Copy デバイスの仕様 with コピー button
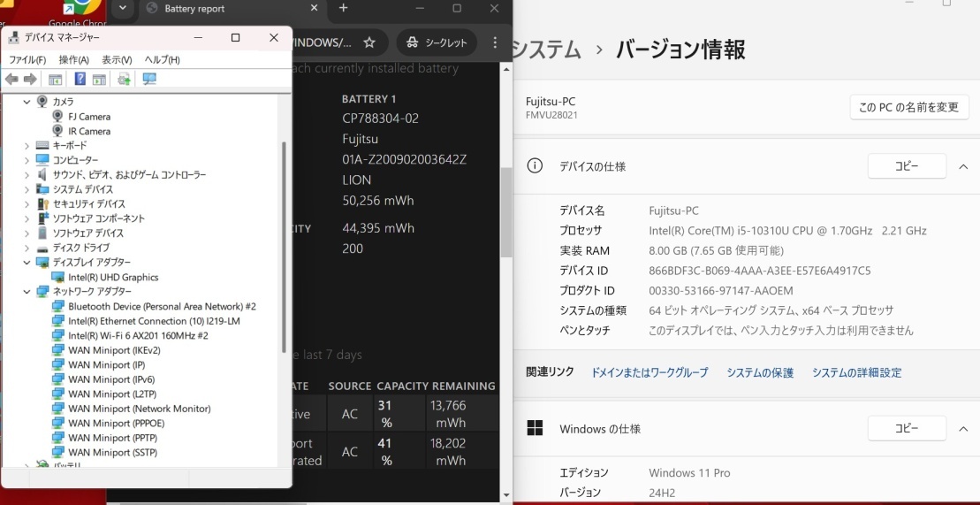Image resolution: width=980 pixels, height=505 pixels. 907,166
